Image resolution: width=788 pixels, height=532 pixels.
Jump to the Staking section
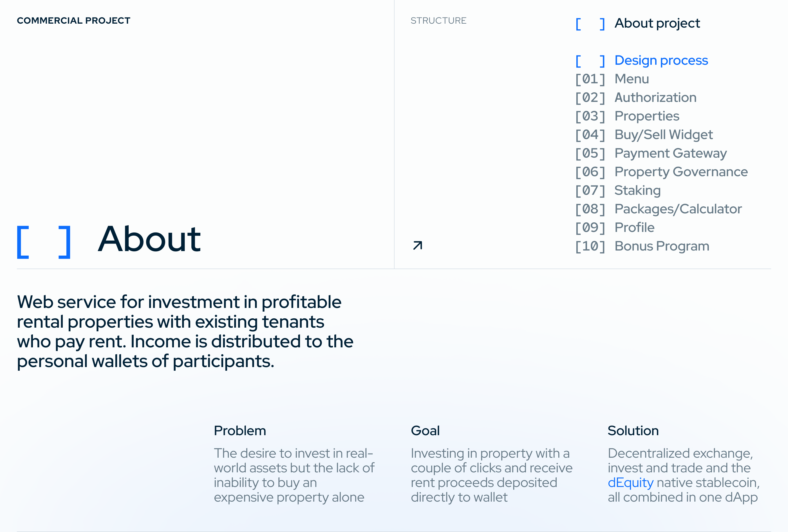point(637,191)
